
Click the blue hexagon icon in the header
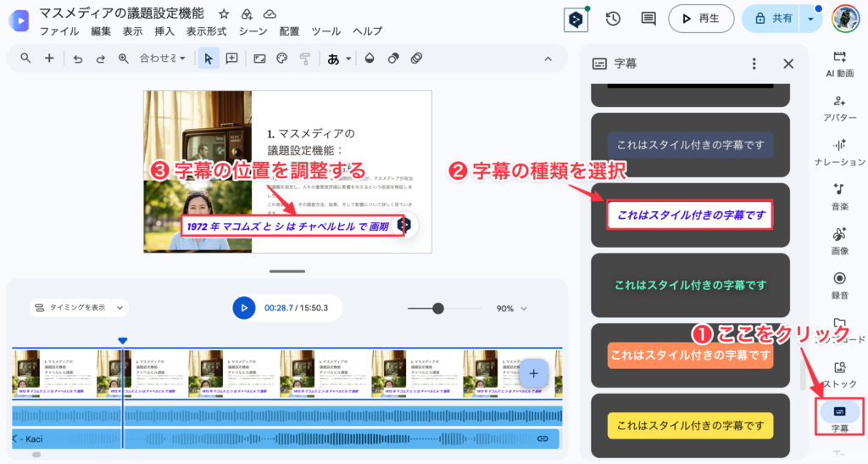click(576, 20)
